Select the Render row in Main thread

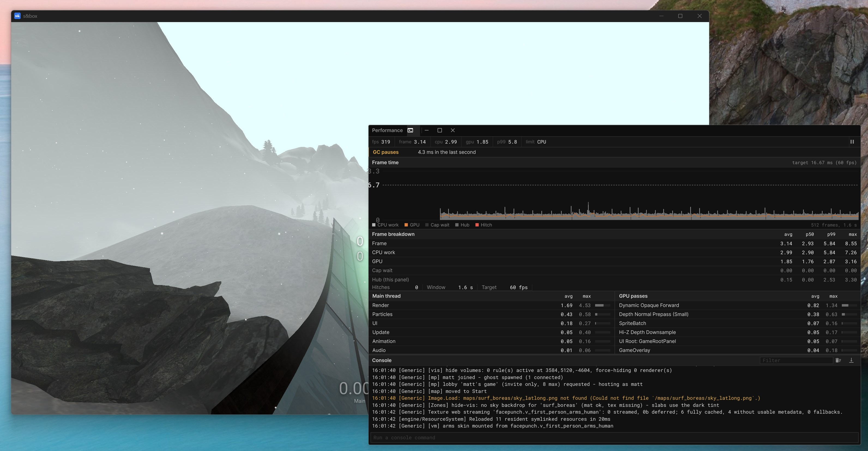[x=491, y=305]
